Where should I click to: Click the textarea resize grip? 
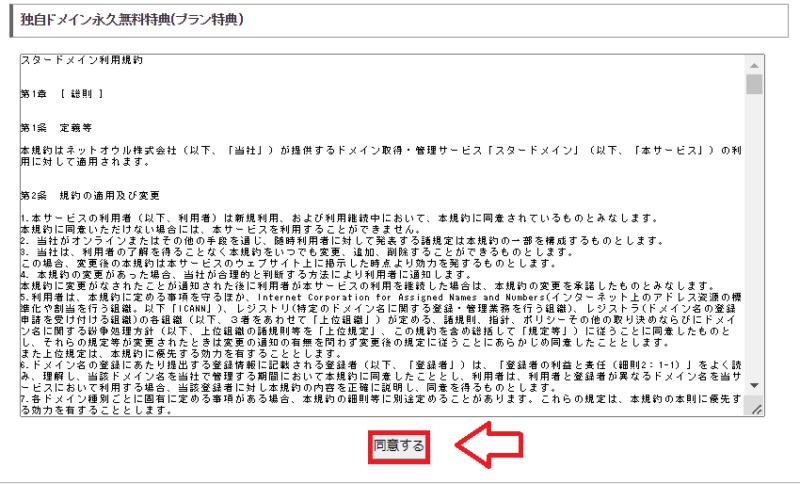pyautogui.click(x=757, y=409)
